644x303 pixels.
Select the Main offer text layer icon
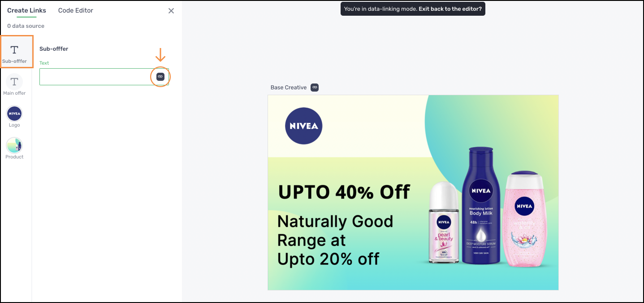pos(14,81)
